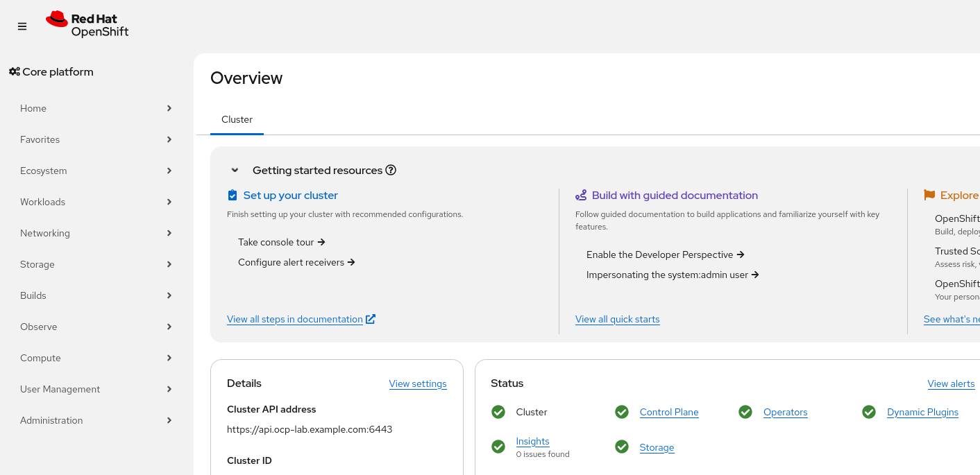Click the external link icon after View all steps in documentation
This screenshot has width=980, height=475.
coord(371,319)
